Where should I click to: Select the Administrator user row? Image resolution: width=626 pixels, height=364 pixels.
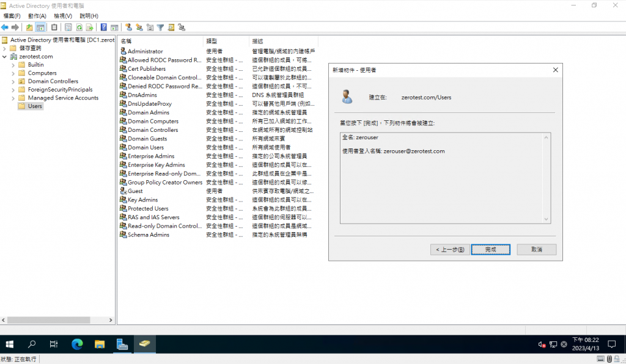coord(218,51)
